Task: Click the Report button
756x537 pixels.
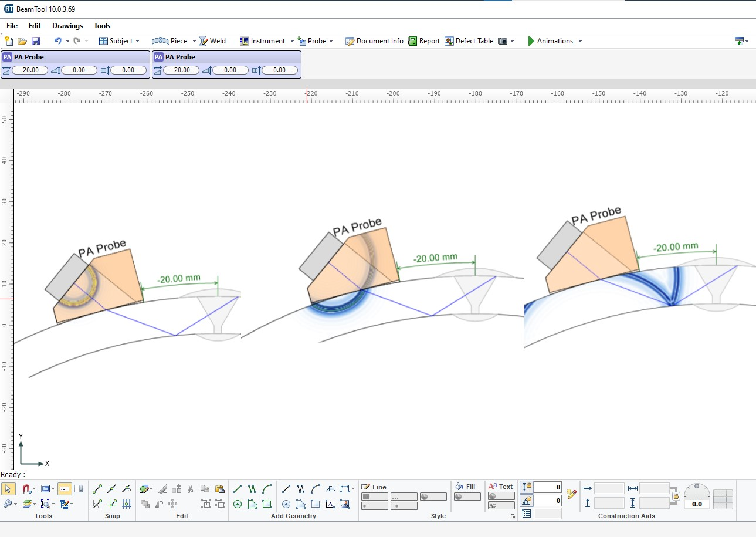Action: 424,41
